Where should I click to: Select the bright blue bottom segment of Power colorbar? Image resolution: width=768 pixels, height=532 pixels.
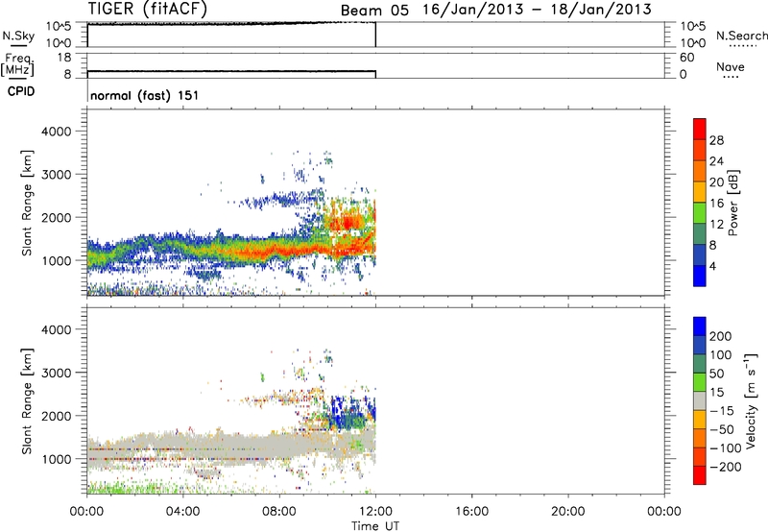(x=700, y=276)
